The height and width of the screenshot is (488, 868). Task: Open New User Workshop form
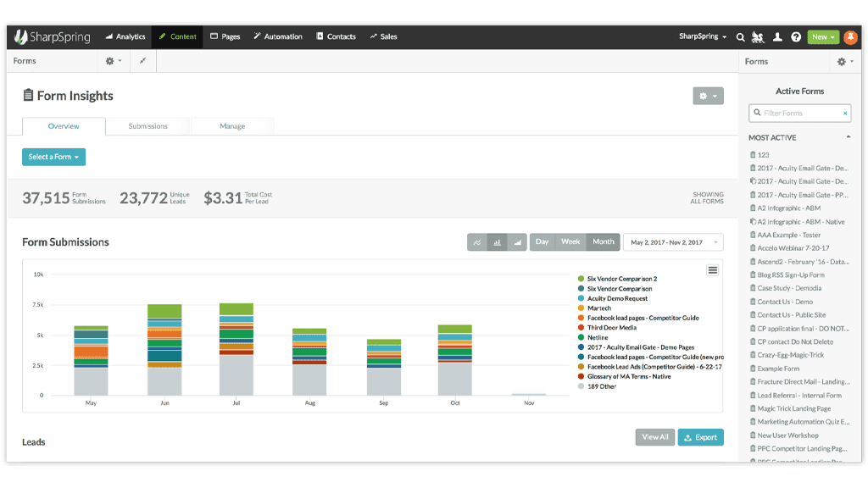[784, 435]
